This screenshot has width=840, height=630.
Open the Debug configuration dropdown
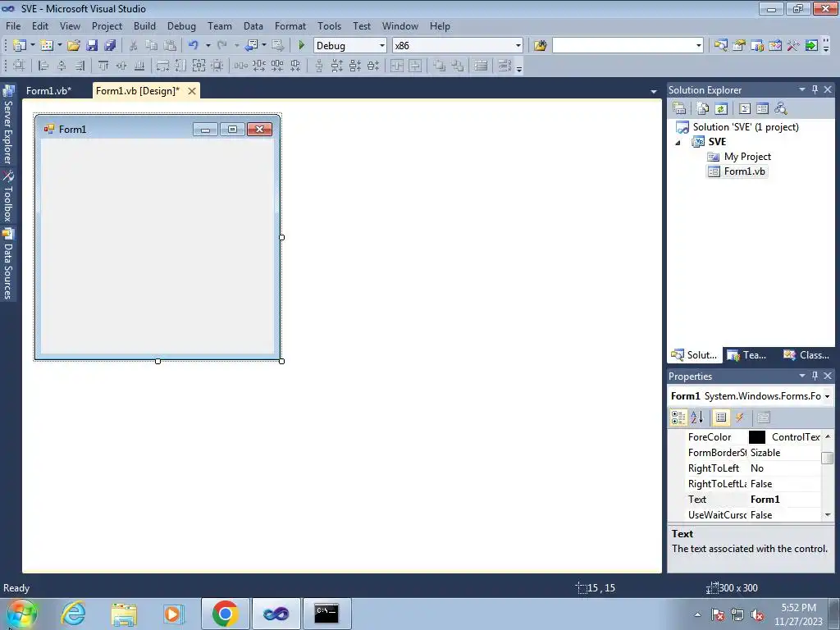[382, 46]
